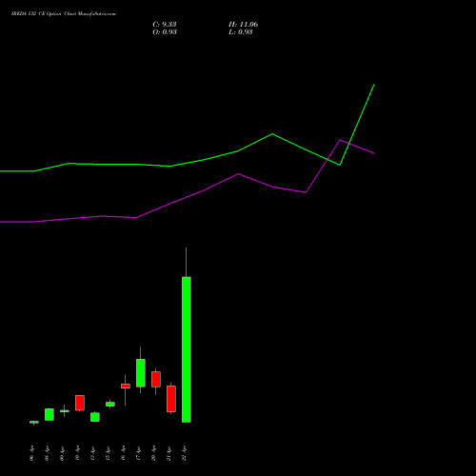Image resolution: width=476 pixels, height=476 pixels.
Task: Click the '09 Apr' date axis label
Action: point(62,453)
